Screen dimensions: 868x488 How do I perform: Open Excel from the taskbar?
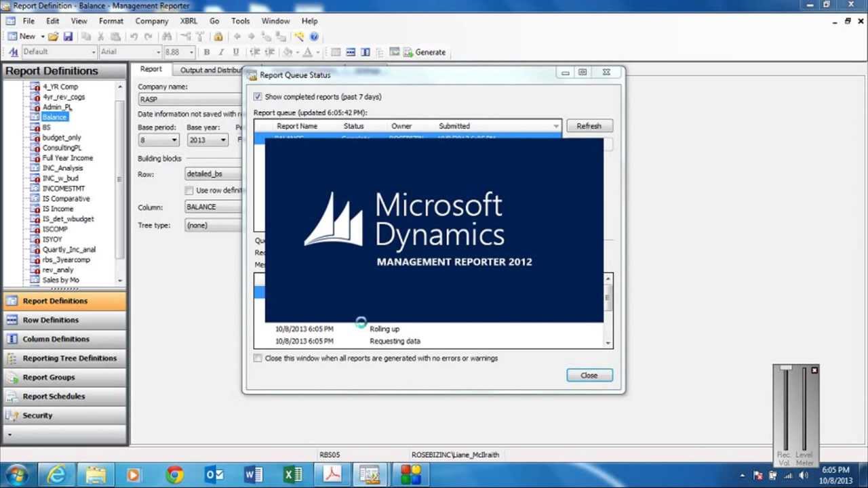tap(293, 475)
